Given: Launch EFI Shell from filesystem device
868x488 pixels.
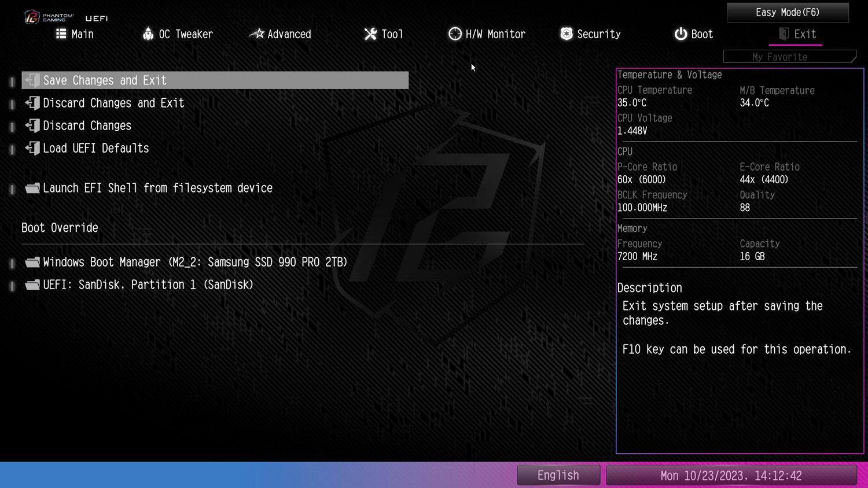Looking at the screenshot, I should click(x=157, y=188).
